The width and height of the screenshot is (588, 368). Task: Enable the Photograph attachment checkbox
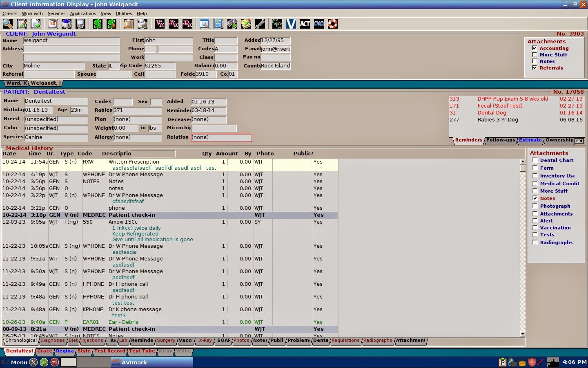(535, 206)
